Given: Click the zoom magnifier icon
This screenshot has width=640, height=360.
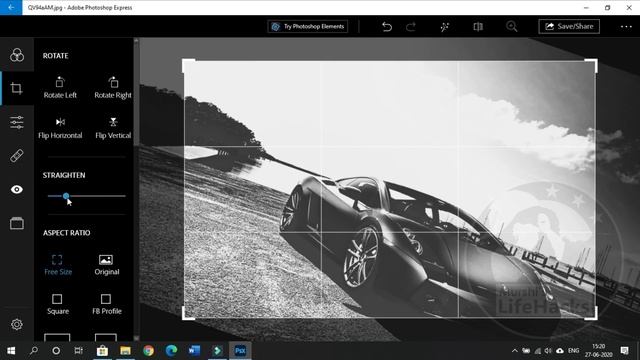Looking at the screenshot, I should [511, 27].
